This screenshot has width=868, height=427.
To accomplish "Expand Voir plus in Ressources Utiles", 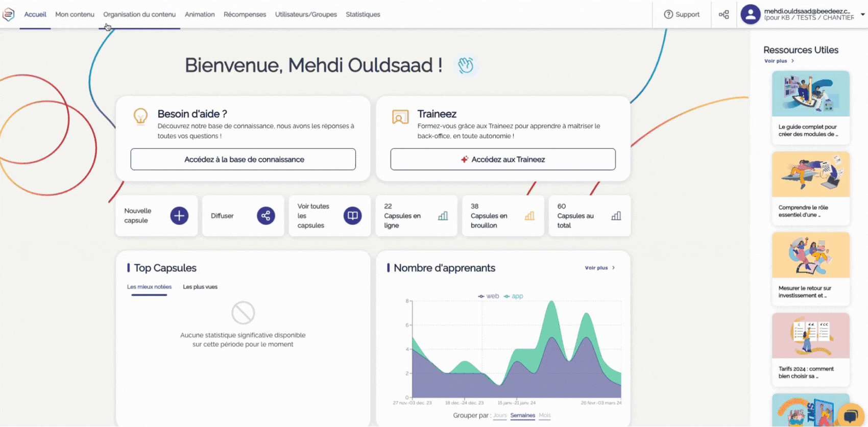I will [779, 61].
